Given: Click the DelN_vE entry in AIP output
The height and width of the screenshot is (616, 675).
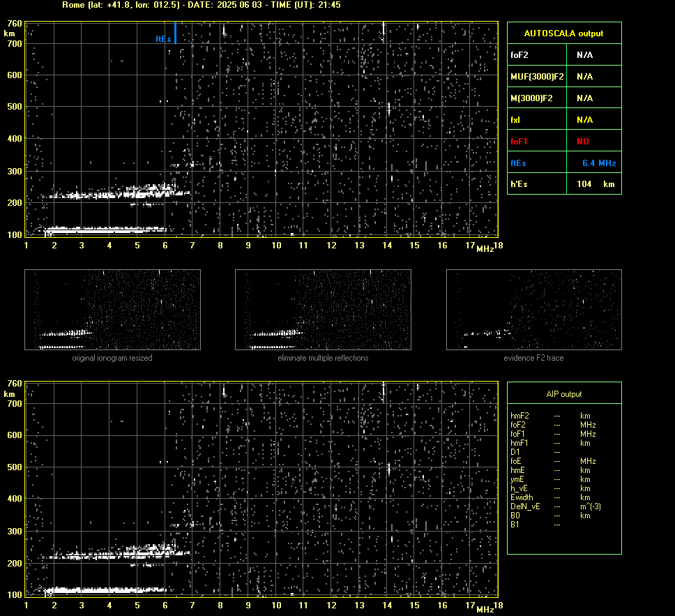Looking at the screenshot, I should [x=556, y=506].
